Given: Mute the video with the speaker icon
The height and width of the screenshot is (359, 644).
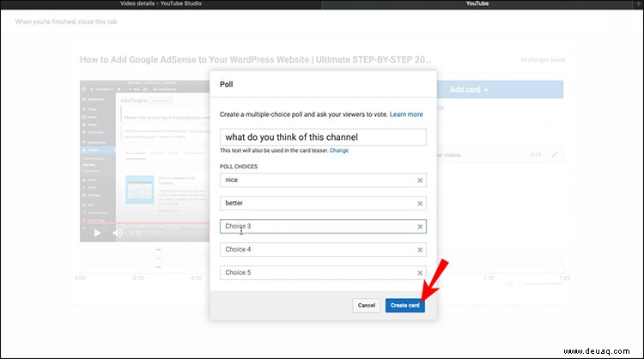Looking at the screenshot, I should (118, 233).
